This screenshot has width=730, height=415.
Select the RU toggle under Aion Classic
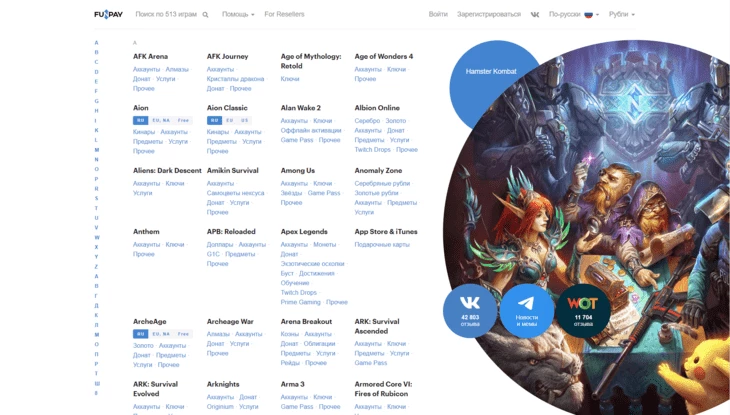coord(215,120)
